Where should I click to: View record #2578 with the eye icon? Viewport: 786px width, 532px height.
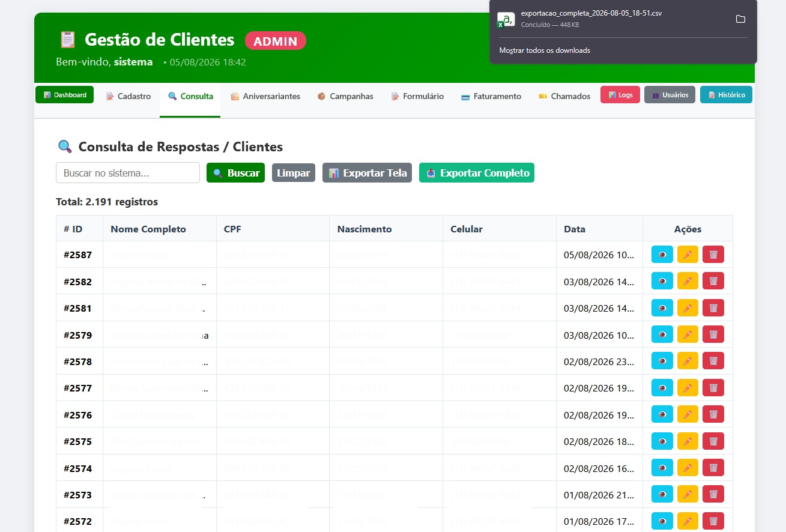pyautogui.click(x=662, y=361)
